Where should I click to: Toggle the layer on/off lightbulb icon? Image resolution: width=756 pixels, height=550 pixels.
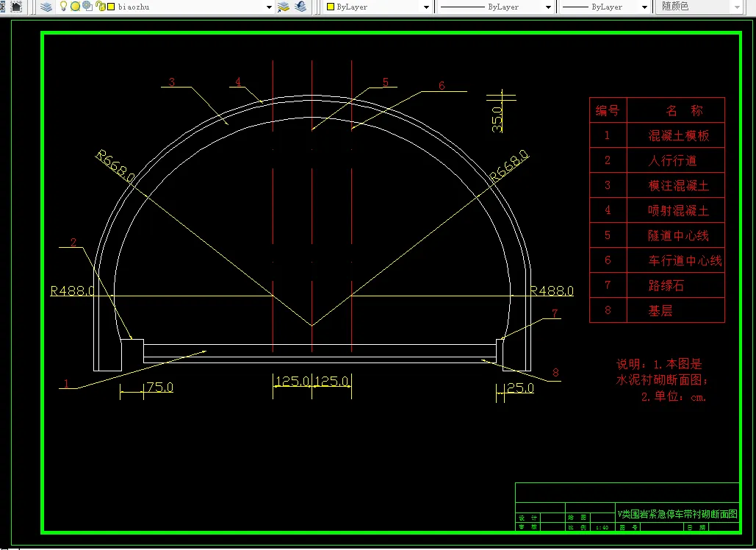pyautogui.click(x=63, y=7)
